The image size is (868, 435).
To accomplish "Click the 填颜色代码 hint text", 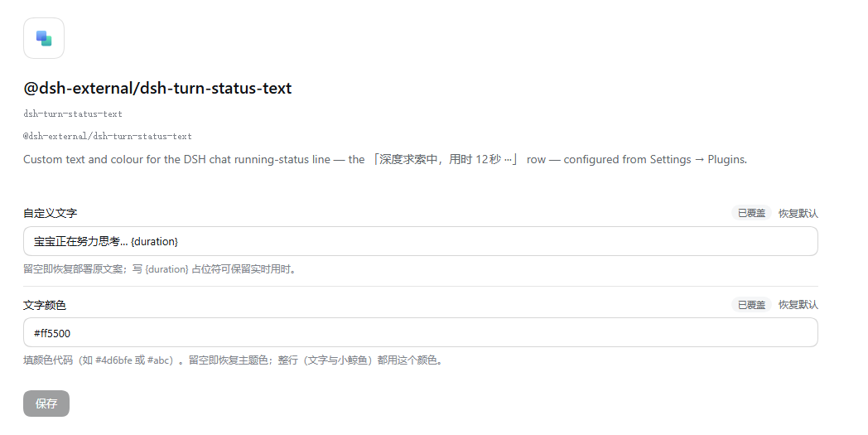I will [x=233, y=360].
